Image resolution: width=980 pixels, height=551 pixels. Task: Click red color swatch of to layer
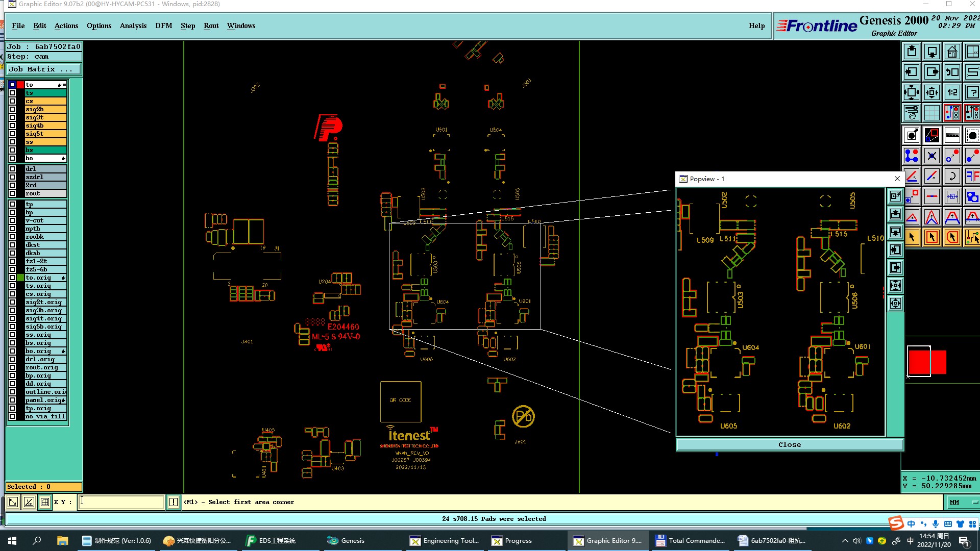(20, 85)
